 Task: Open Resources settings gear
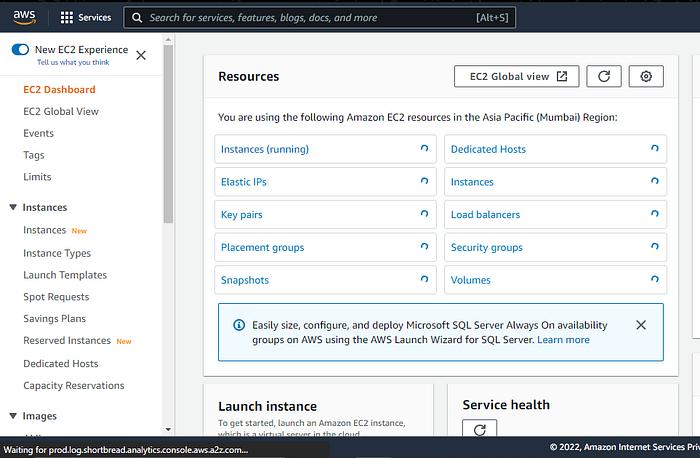(646, 76)
